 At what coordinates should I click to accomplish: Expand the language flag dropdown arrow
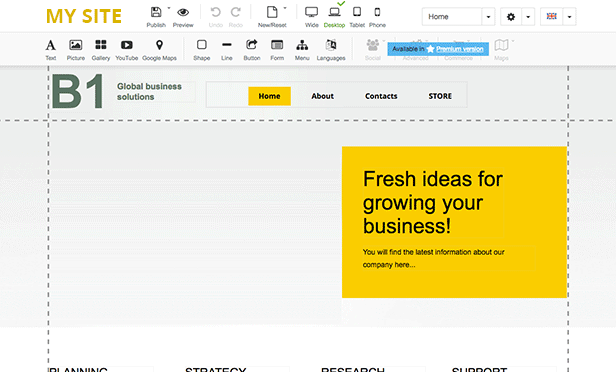[569, 17]
